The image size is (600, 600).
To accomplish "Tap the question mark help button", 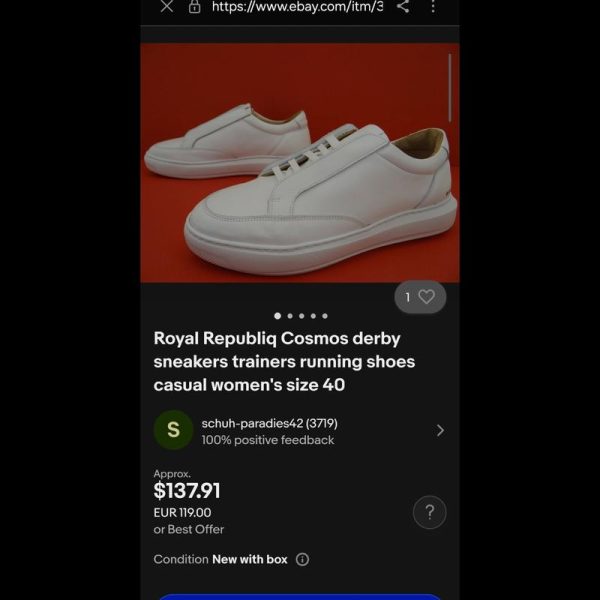I will 430,512.
